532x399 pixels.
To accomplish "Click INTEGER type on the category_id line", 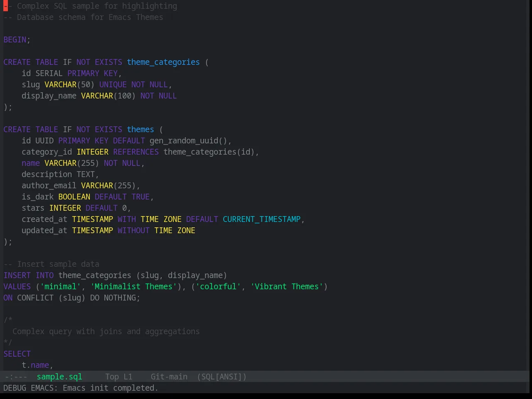I will pos(93,152).
